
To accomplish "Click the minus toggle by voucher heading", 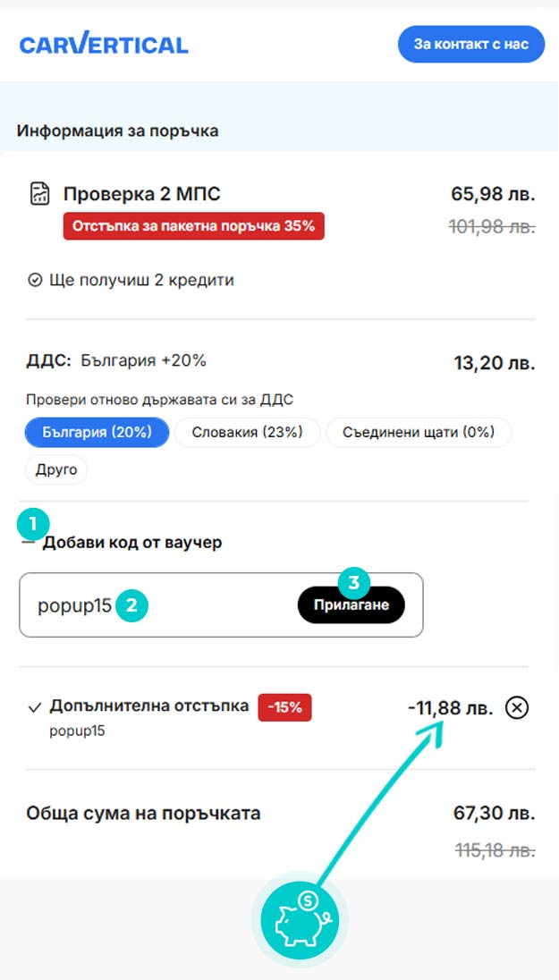I will tap(28, 543).
